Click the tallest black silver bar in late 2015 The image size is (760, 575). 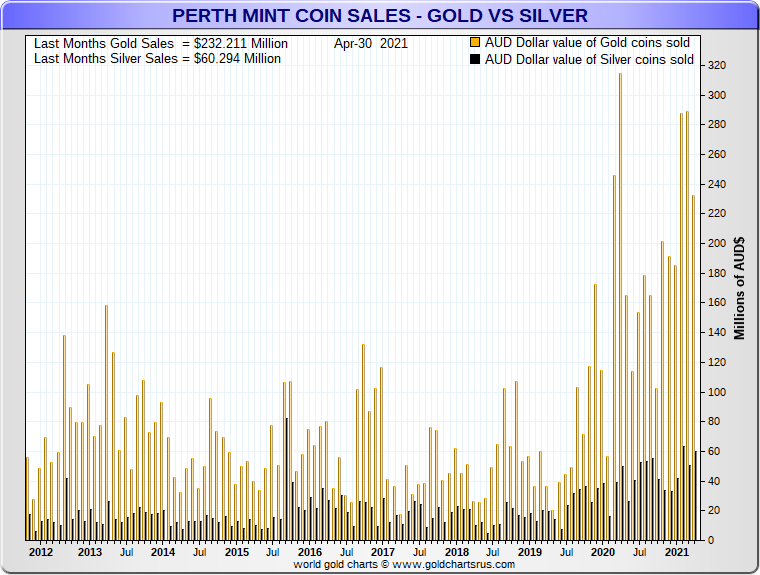[x=287, y=479]
